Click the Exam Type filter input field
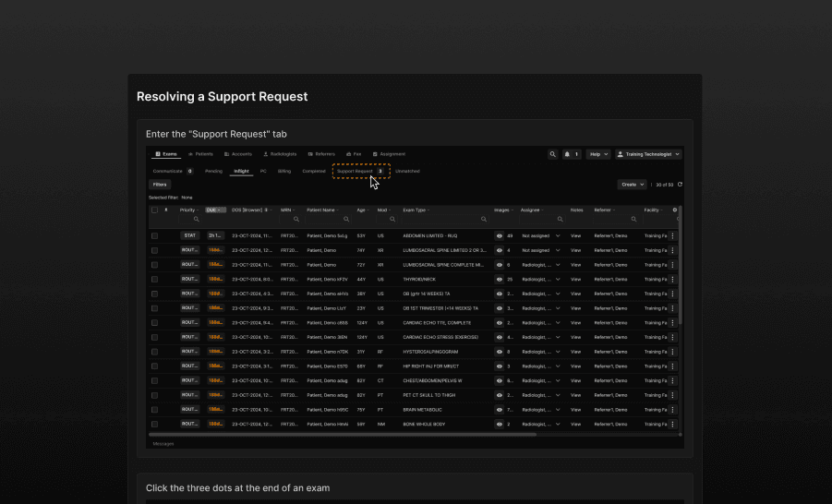This screenshot has width=832, height=504. 445,219
